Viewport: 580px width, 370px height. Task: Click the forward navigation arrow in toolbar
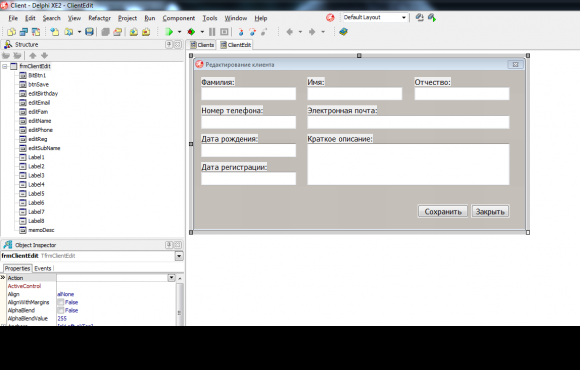pos(312,32)
